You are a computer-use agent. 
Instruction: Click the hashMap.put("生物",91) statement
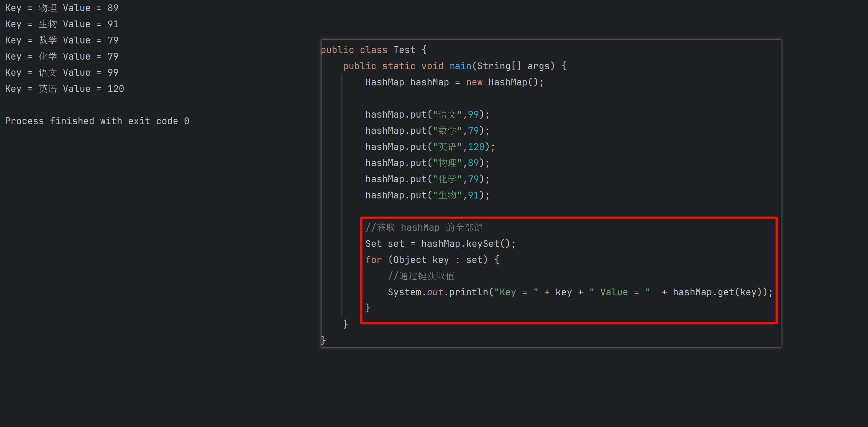[x=427, y=196]
